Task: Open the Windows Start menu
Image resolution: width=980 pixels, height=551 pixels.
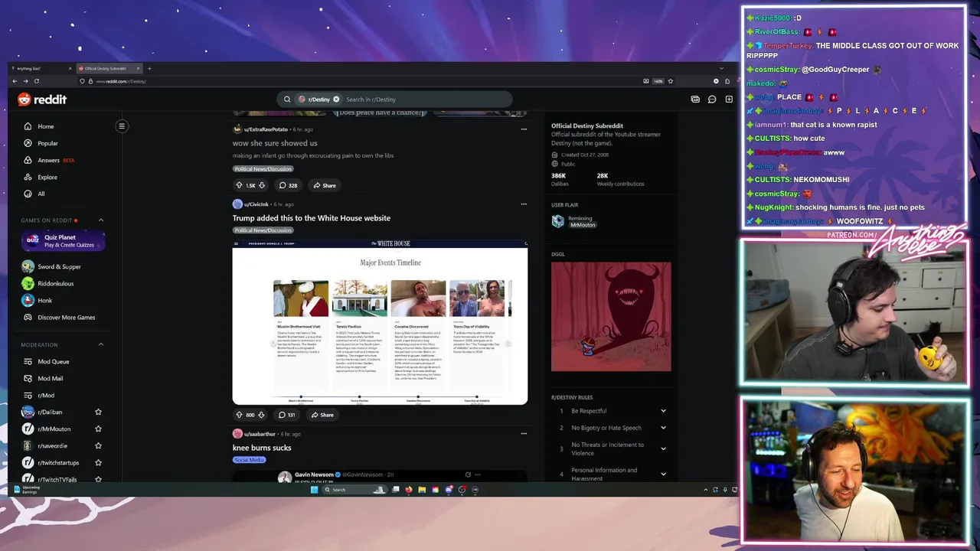Action: coord(314,490)
